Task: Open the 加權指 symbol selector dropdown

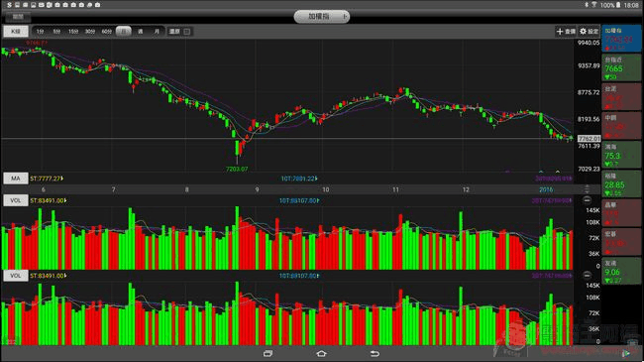Action: [x=322, y=17]
